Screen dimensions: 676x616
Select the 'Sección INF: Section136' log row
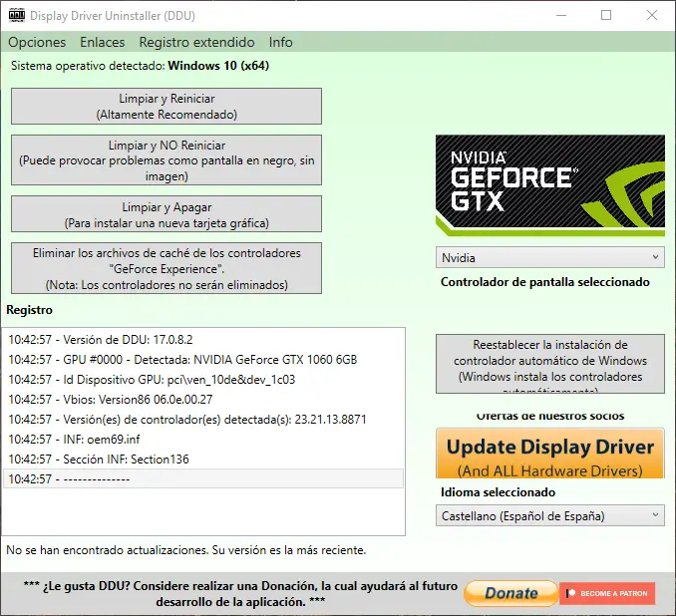[x=203, y=459]
